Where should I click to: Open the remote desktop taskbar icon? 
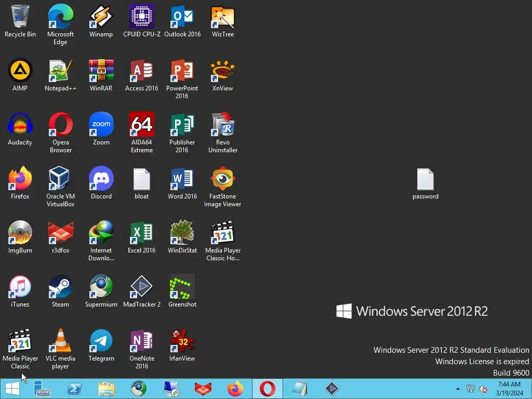[170, 389]
